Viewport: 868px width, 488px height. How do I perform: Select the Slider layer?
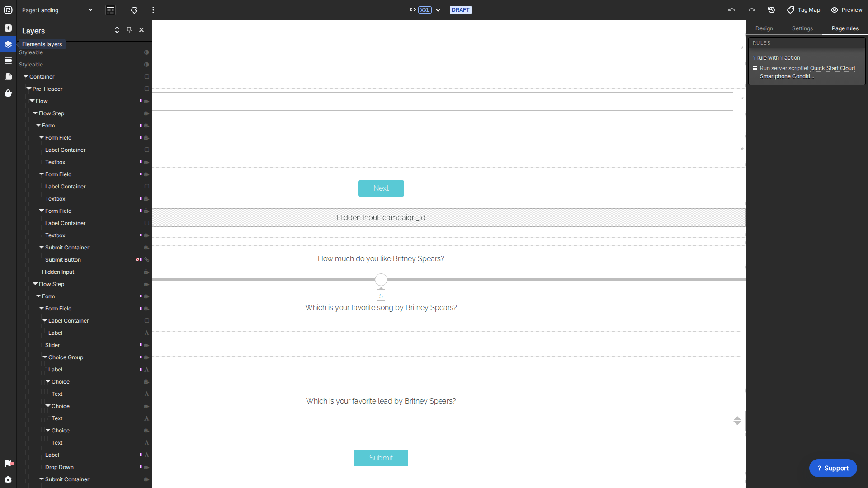click(x=52, y=345)
